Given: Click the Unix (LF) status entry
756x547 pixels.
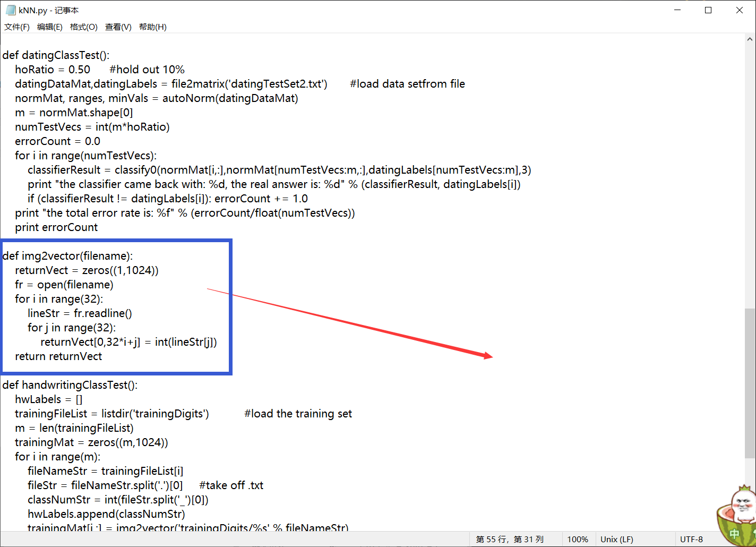Looking at the screenshot, I should (x=617, y=540).
